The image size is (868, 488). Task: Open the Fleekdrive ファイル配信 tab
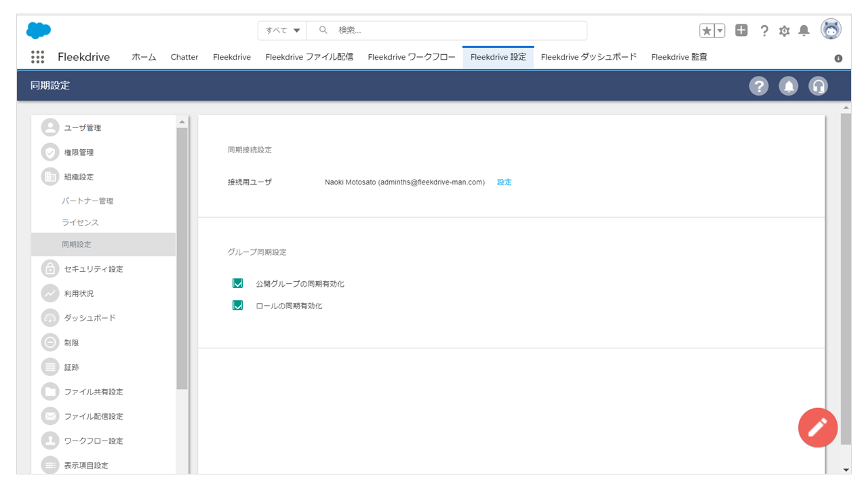[x=309, y=57]
